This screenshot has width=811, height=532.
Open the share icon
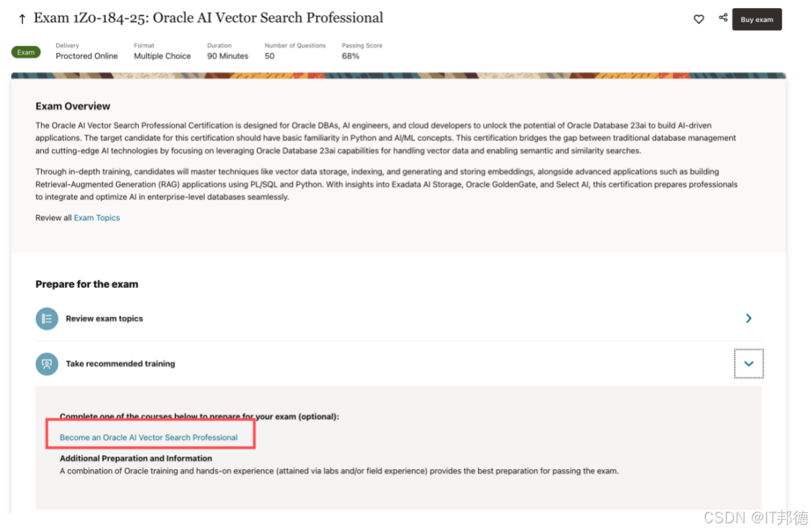coord(723,18)
